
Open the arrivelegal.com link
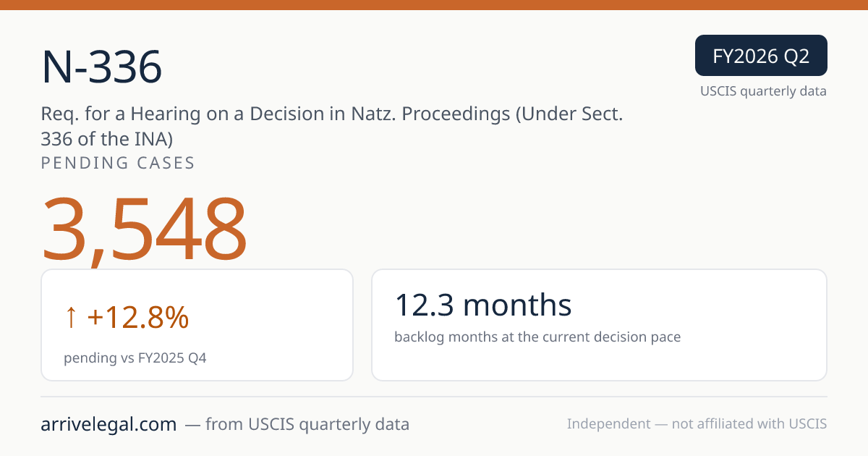point(109,424)
